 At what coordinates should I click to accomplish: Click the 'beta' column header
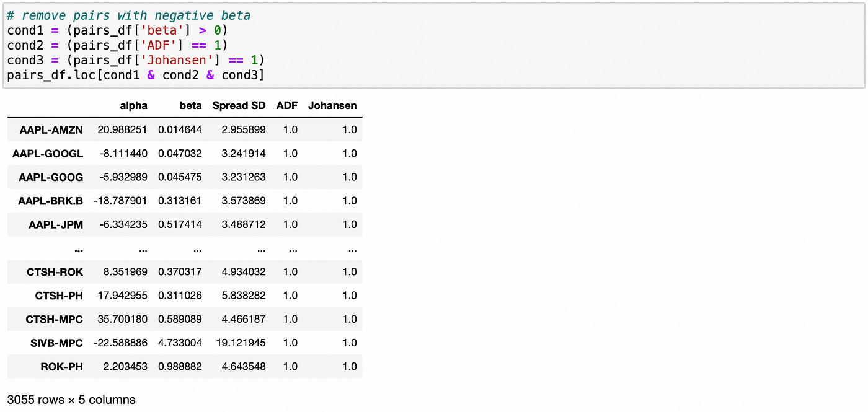(191, 105)
